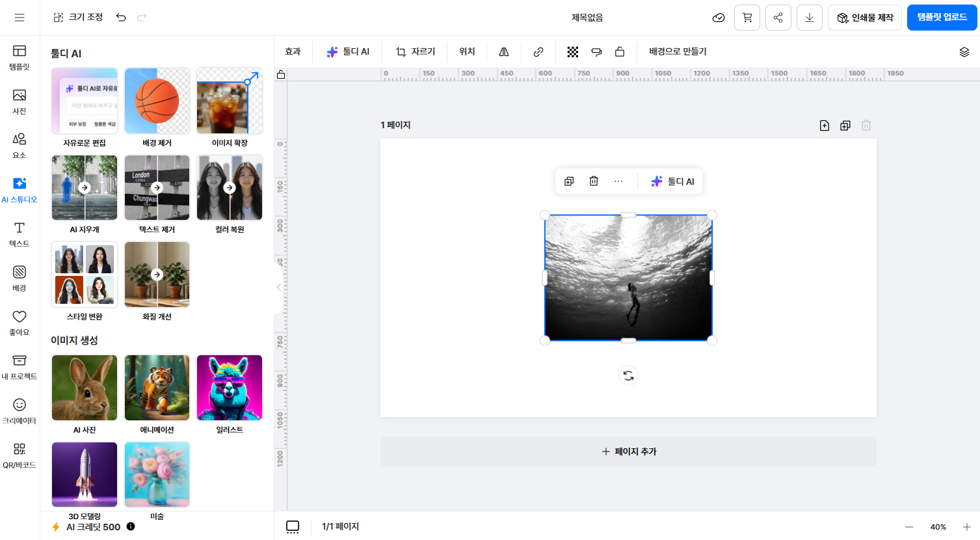Zoom out of the canvas

pos(909,527)
